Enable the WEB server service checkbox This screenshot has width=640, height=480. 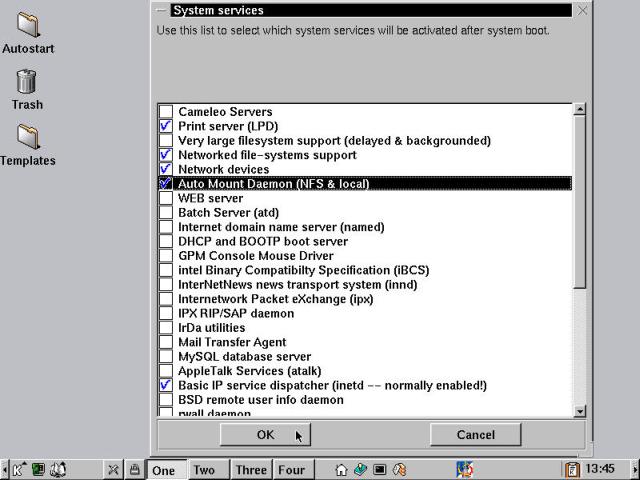[x=166, y=199]
